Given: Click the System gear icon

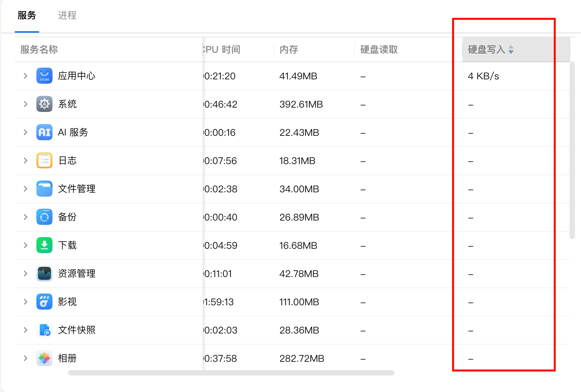Looking at the screenshot, I should click(44, 104).
